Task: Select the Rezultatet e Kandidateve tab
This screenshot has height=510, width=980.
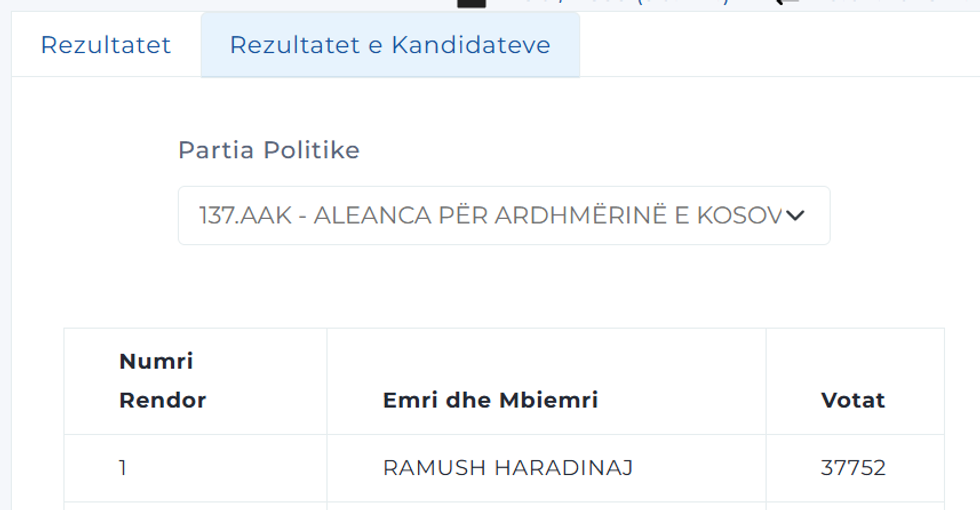Action: point(390,45)
